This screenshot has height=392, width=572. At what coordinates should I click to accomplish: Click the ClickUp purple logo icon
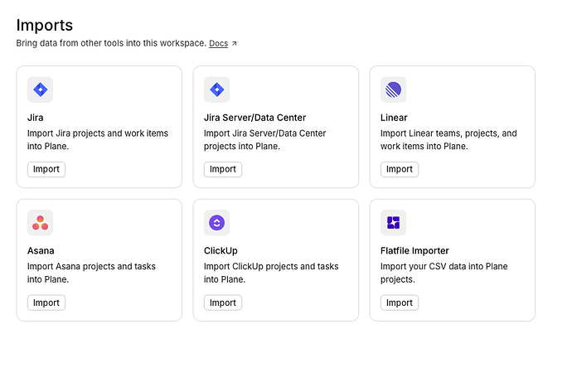216,223
